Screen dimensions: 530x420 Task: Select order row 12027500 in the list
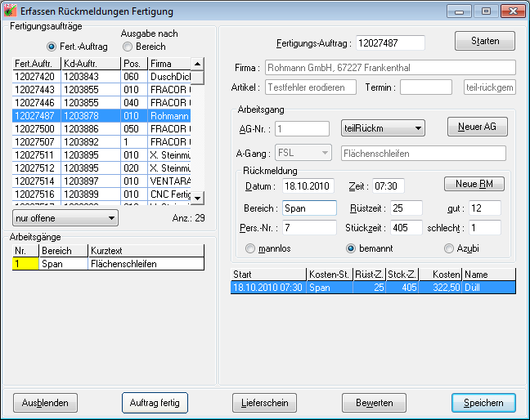pyautogui.click(x=36, y=129)
